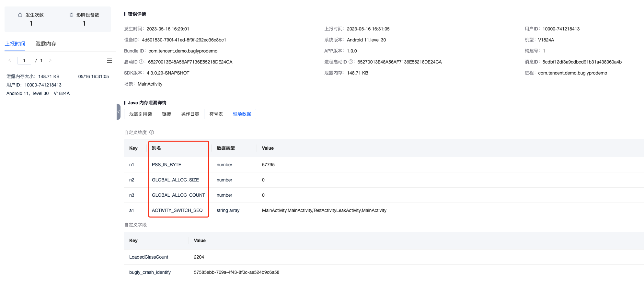
Task: Click the help icon beside 启动ID
Action: click(141, 62)
